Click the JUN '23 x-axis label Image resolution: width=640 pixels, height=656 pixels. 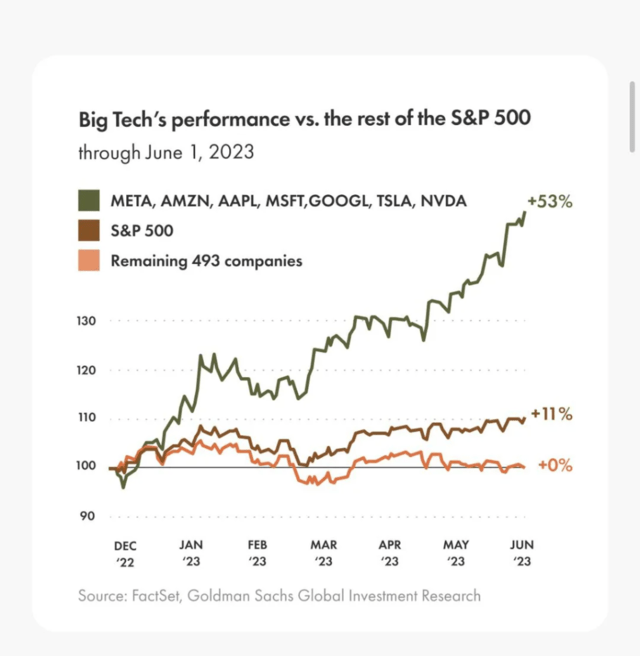click(x=522, y=553)
